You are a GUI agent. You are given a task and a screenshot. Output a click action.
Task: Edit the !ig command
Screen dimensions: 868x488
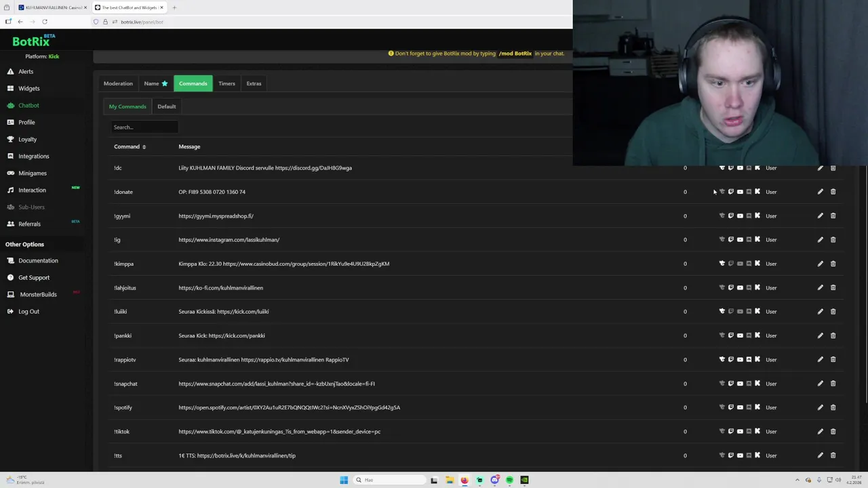(820, 239)
